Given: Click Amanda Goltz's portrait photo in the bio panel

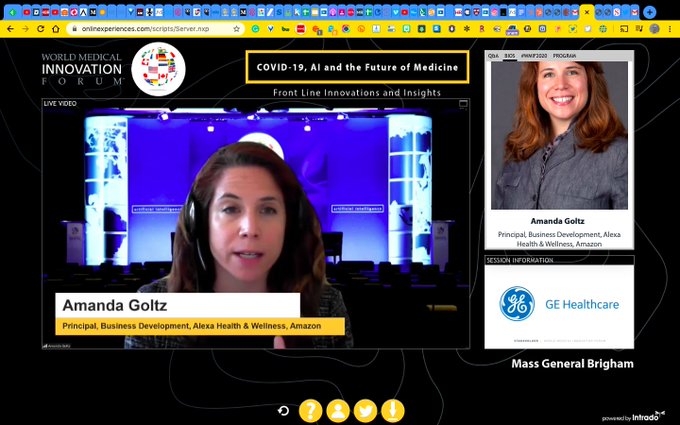Looking at the screenshot, I should pyautogui.click(x=559, y=135).
